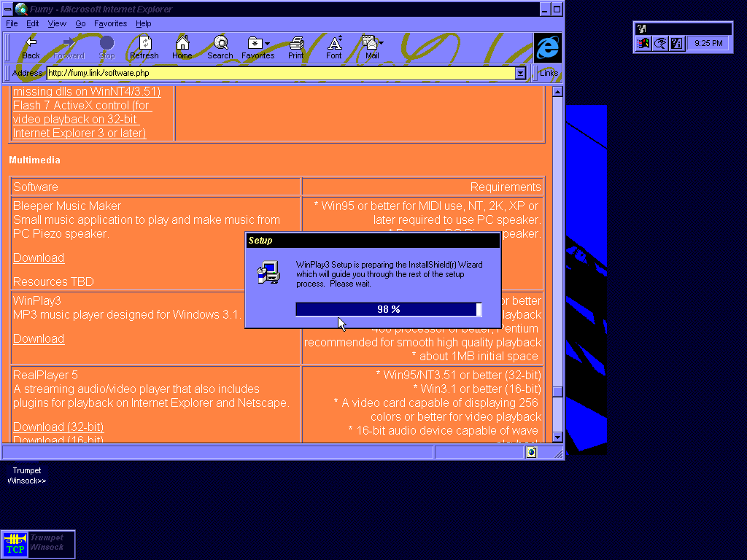
Task: Follow the WinPlay3 Download link
Action: click(x=39, y=338)
